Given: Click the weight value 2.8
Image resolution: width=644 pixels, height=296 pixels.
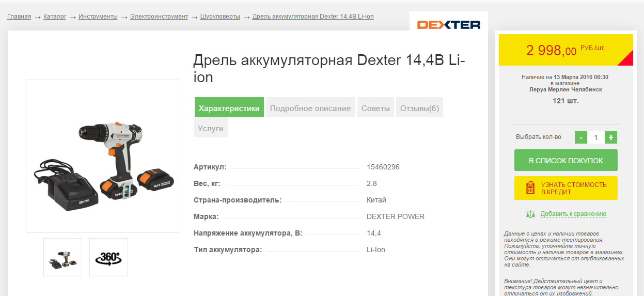Looking at the screenshot, I should (372, 183).
